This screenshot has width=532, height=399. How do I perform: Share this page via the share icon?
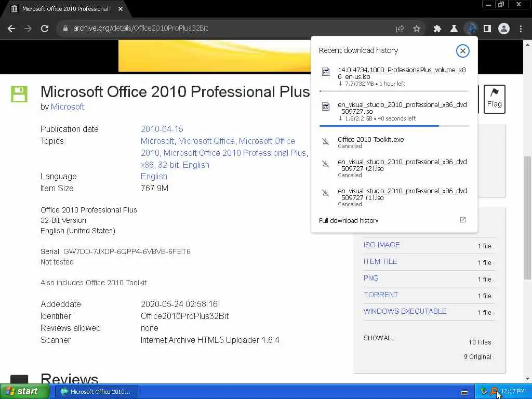click(400, 29)
